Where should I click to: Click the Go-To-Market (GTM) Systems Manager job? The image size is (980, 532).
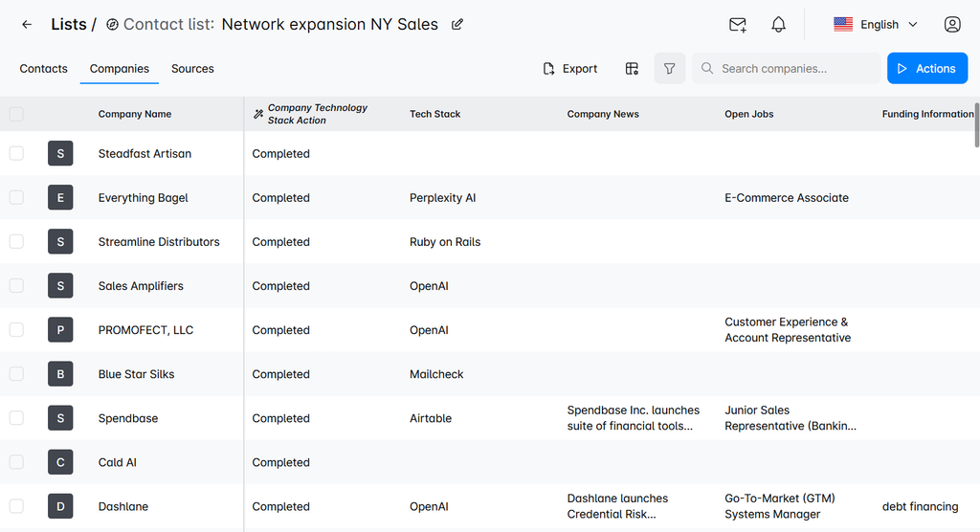tap(780, 506)
